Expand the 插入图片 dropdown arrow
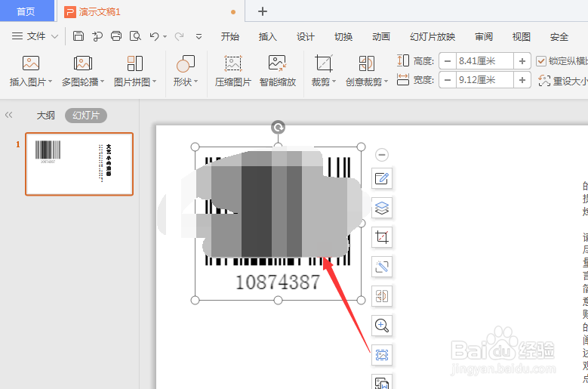588x389 pixels. pos(51,82)
